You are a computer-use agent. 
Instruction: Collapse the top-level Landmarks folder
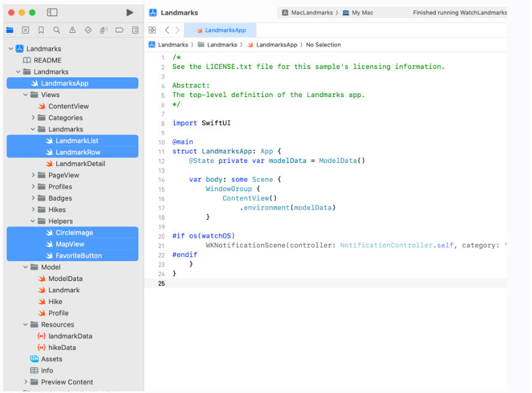19,72
